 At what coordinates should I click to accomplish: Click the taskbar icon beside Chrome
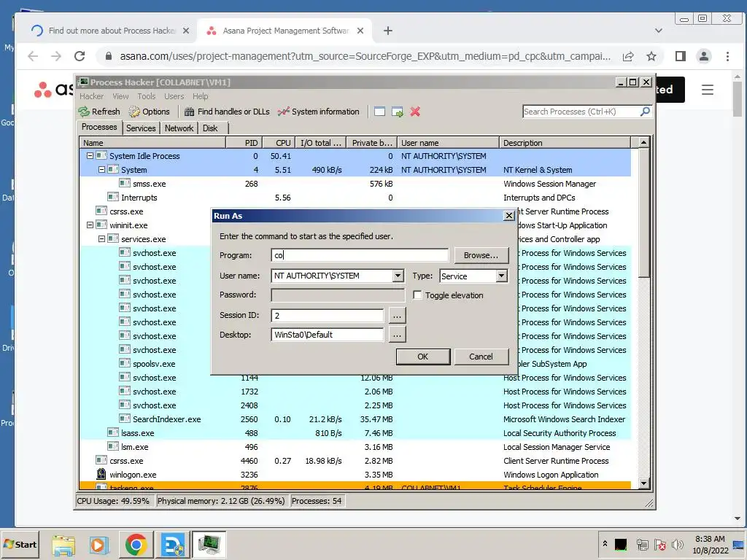(172, 544)
